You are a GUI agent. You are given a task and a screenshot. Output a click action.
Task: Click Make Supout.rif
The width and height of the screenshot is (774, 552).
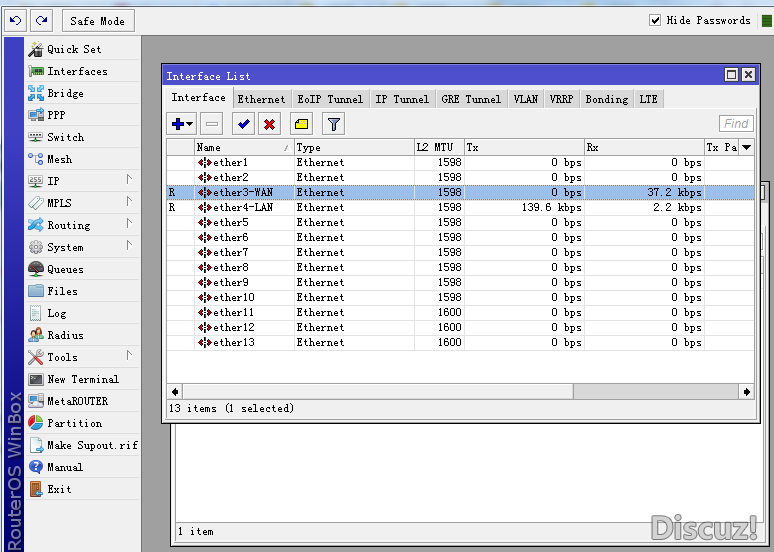click(x=82, y=445)
